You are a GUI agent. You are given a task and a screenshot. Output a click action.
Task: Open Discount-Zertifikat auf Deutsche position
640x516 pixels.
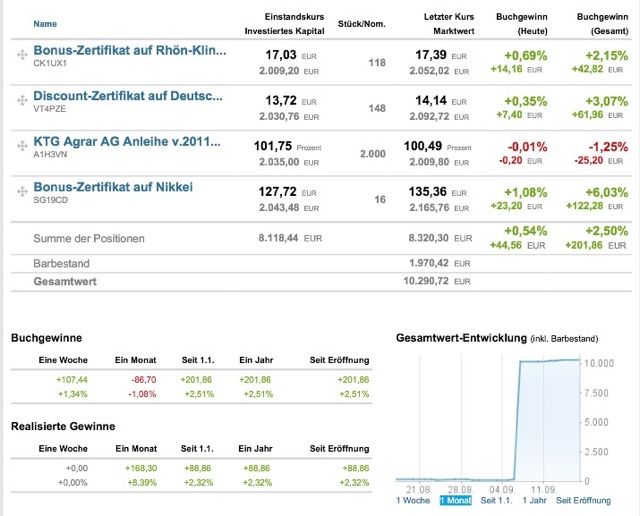tap(127, 96)
